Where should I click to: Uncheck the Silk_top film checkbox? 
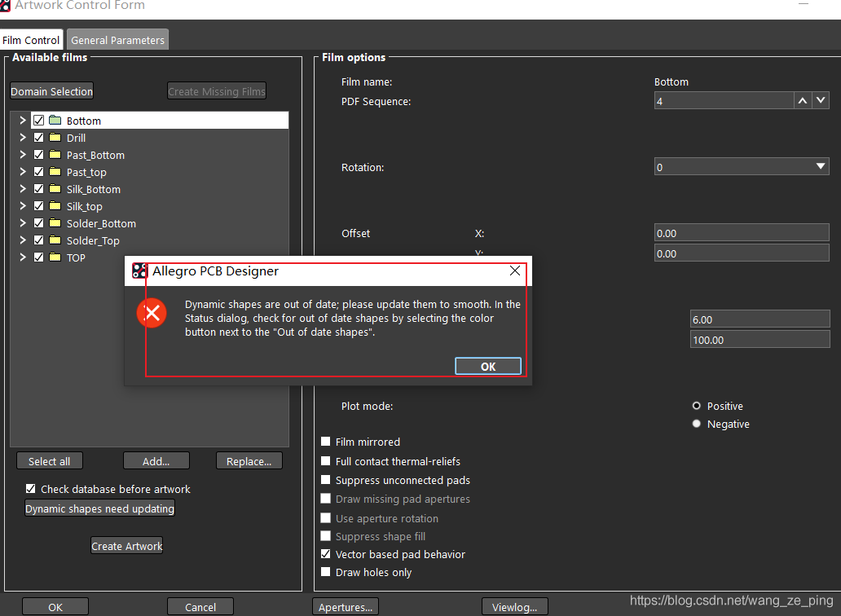coord(38,206)
